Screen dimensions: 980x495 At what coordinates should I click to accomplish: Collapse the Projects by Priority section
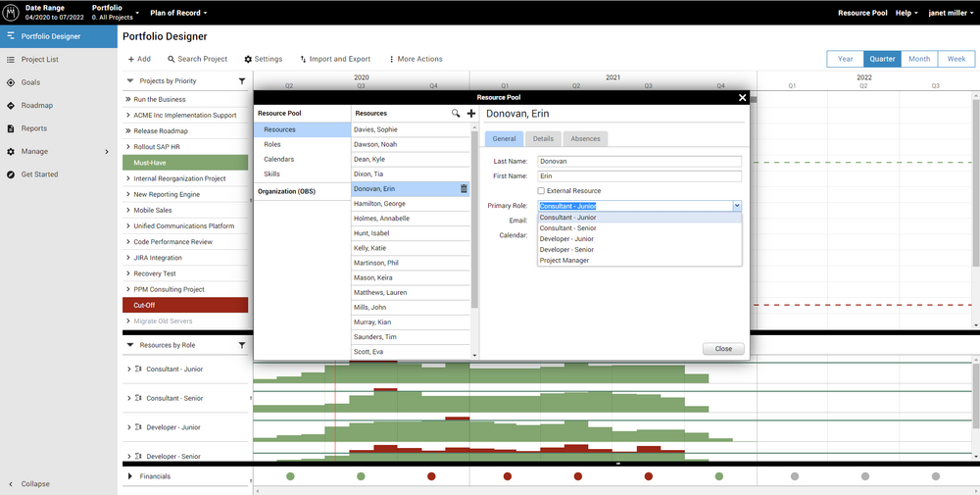click(x=129, y=81)
